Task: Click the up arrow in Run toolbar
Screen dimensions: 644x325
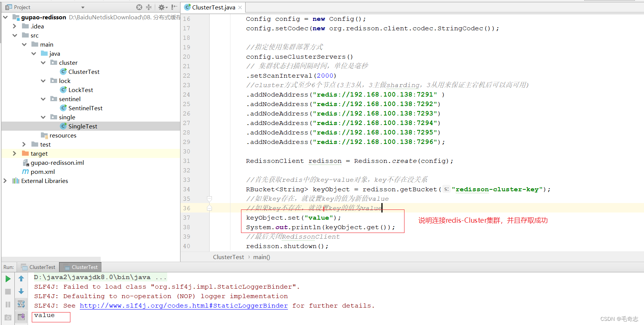Action: point(21,279)
